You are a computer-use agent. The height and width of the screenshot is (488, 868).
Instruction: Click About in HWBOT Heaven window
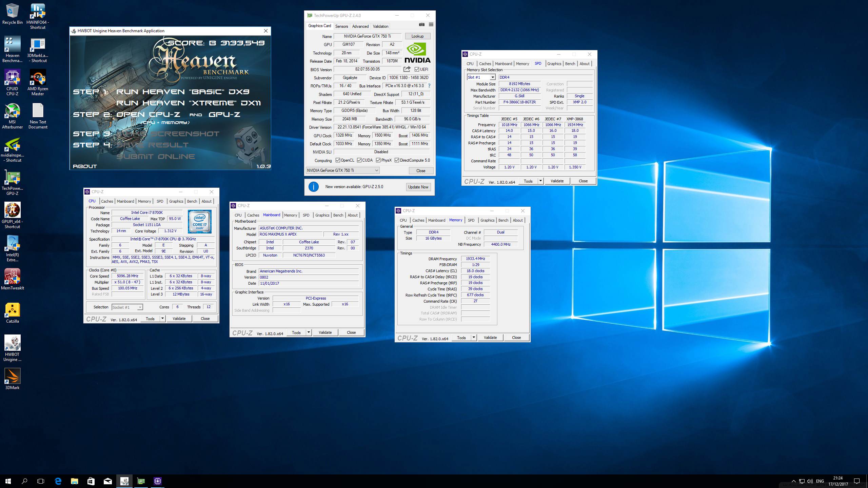click(x=85, y=166)
